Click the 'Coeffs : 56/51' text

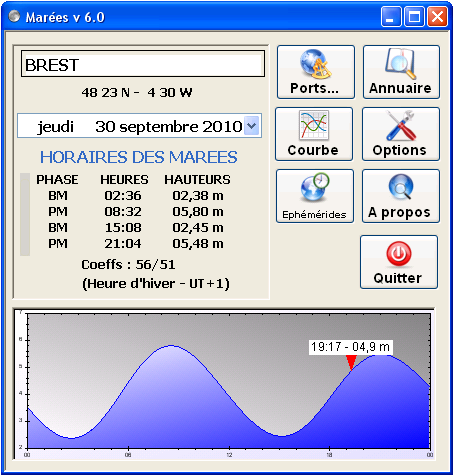128,265
